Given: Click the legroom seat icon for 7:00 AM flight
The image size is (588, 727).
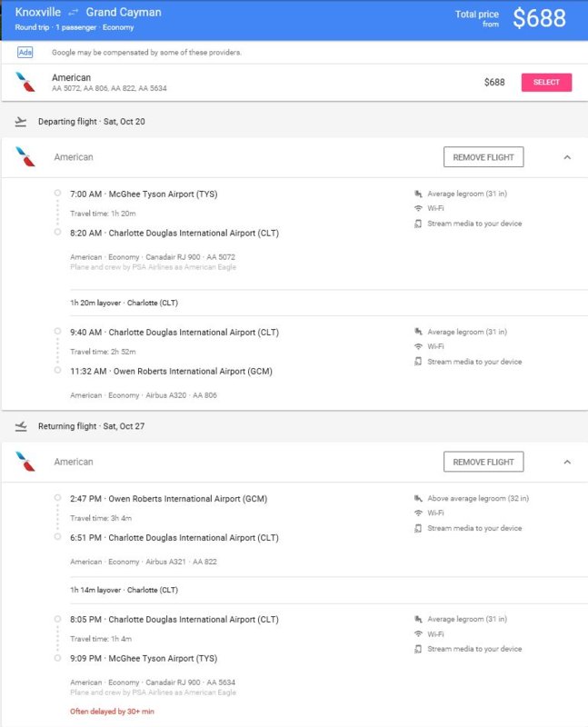Looking at the screenshot, I should (418, 194).
